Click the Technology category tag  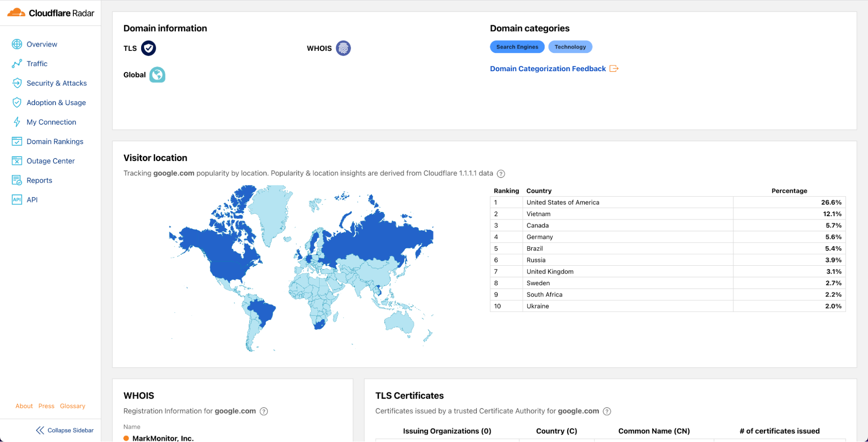tap(570, 47)
